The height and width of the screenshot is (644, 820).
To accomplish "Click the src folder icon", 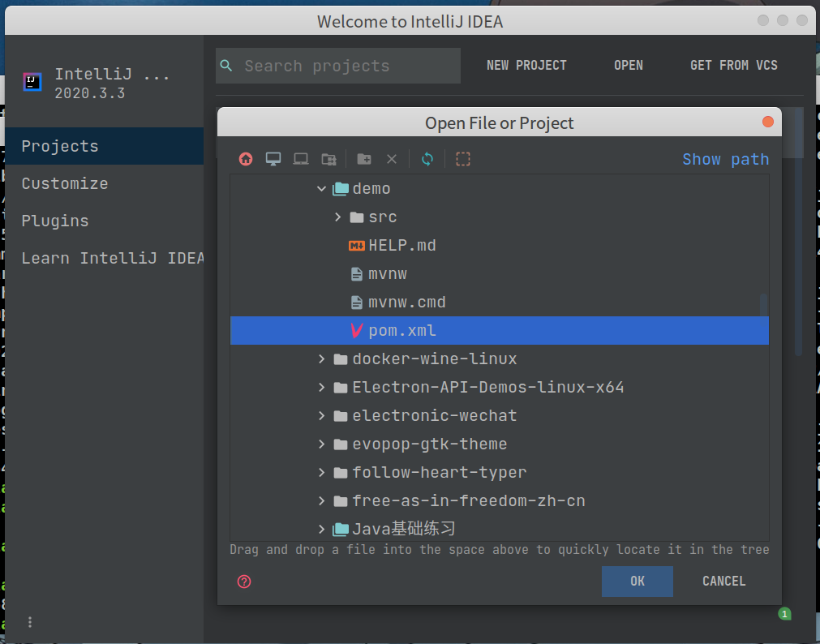I will coord(357,217).
